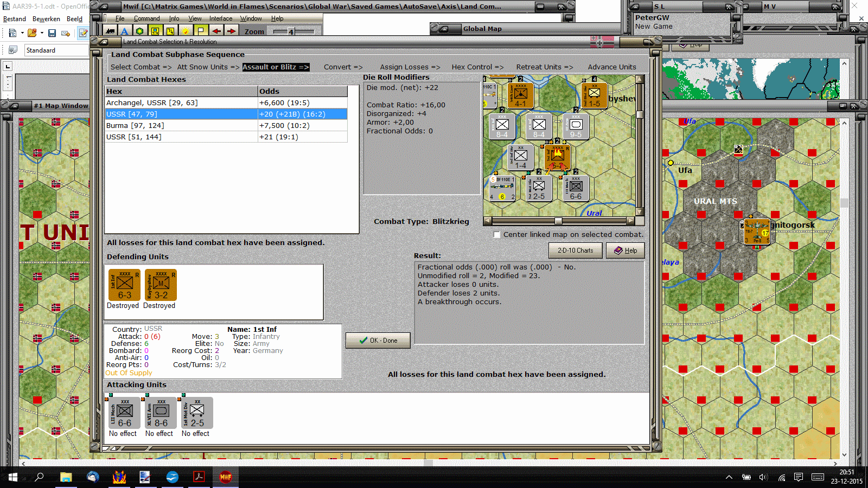Open the Info menu
The width and height of the screenshot is (868, 488).
click(x=174, y=18)
